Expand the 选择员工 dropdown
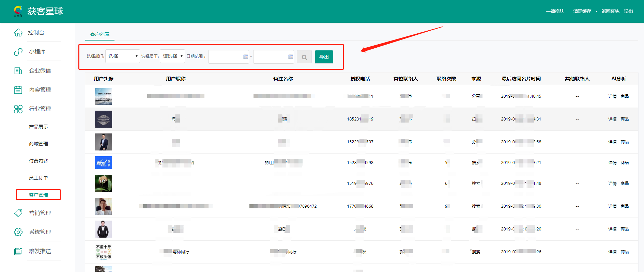The height and width of the screenshot is (272, 644). click(x=172, y=56)
